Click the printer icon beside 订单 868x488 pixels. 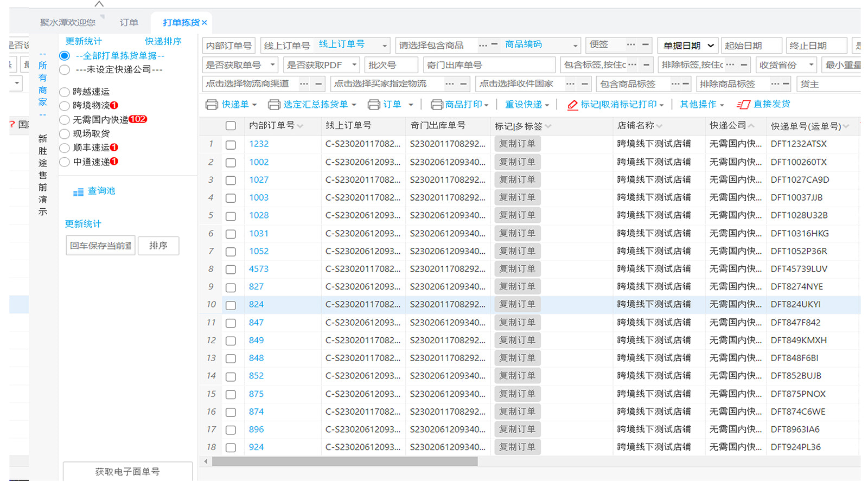pyautogui.click(x=374, y=104)
